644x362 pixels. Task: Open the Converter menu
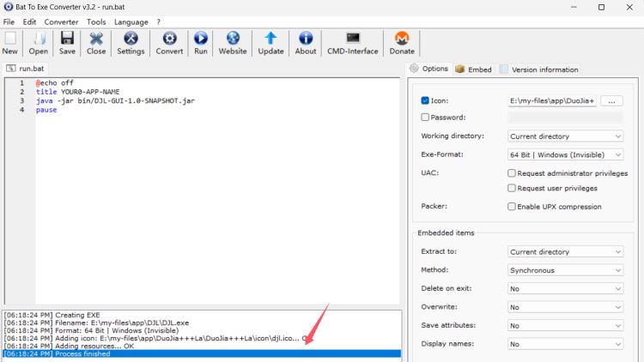click(x=61, y=21)
